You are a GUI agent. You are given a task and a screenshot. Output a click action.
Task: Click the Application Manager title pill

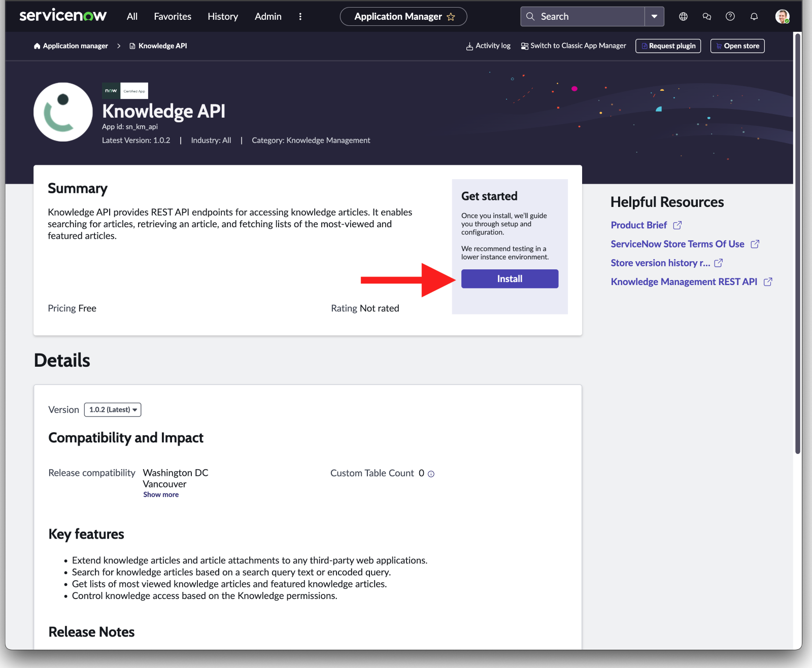[x=403, y=16]
